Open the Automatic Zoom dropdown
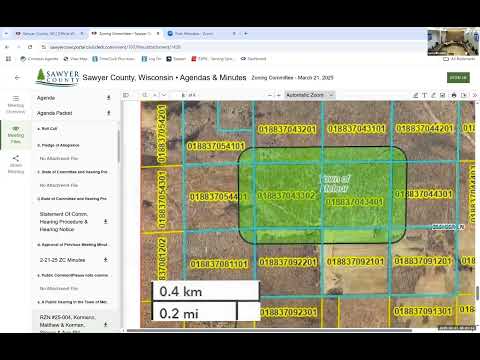 (x=310, y=95)
